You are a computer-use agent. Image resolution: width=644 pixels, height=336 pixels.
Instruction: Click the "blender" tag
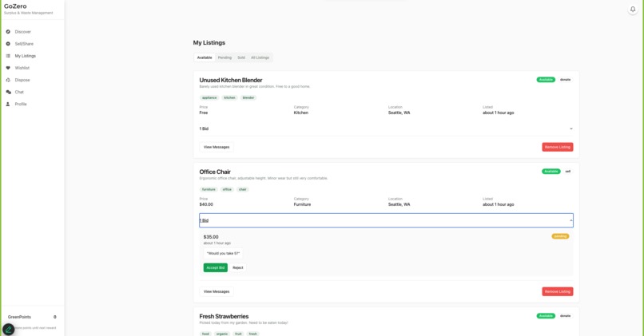[248, 97]
